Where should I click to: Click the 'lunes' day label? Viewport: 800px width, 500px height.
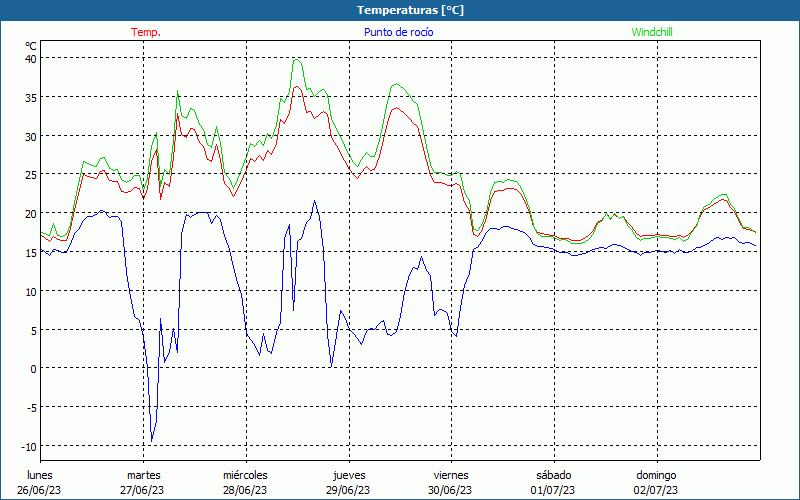coord(40,475)
